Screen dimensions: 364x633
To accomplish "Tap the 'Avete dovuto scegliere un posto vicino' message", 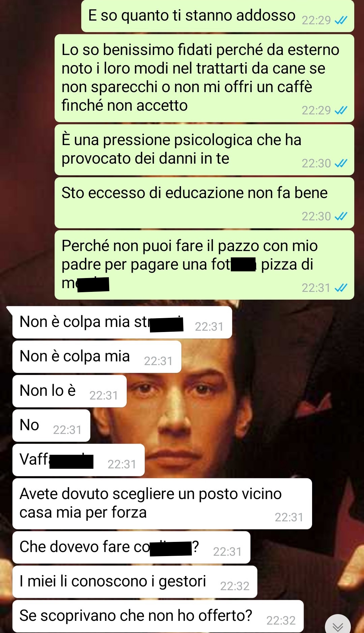I will coord(162,504).
